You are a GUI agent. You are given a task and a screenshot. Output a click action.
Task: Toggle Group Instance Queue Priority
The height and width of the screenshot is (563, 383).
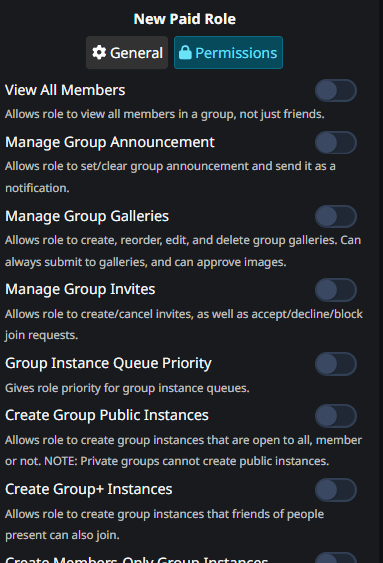coord(336,364)
